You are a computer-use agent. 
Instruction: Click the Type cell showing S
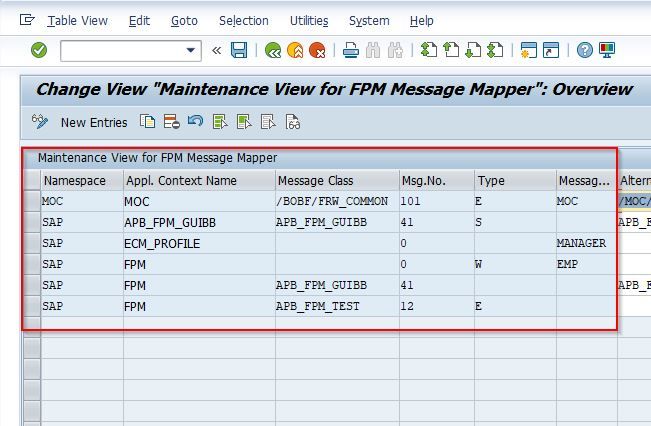pyautogui.click(x=515, y=222)
